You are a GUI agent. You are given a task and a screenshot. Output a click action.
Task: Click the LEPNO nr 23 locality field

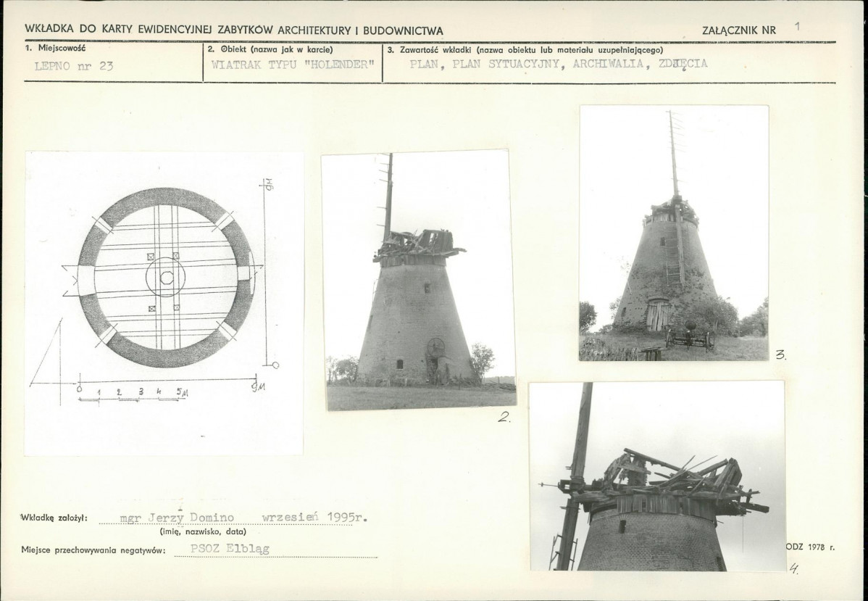[x=74, y=66]
